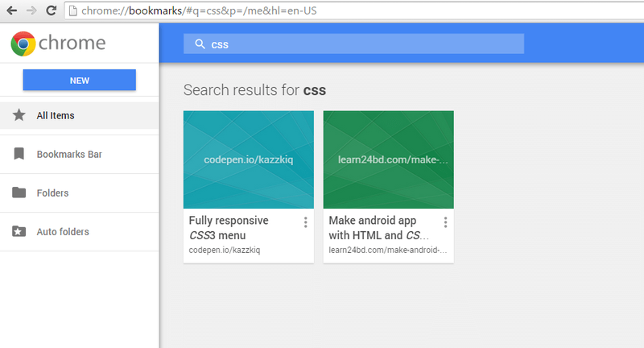Open Bookmarks Bar in sidebar
Screen dimensions: 644x348
[79, 154]
